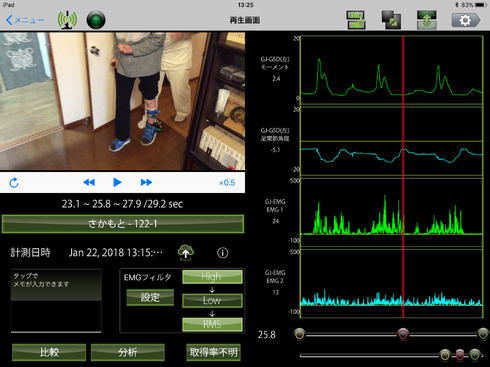490x367 pixels.
Task: Open the EMG filter 設定 button
Action: click(150, 297)
